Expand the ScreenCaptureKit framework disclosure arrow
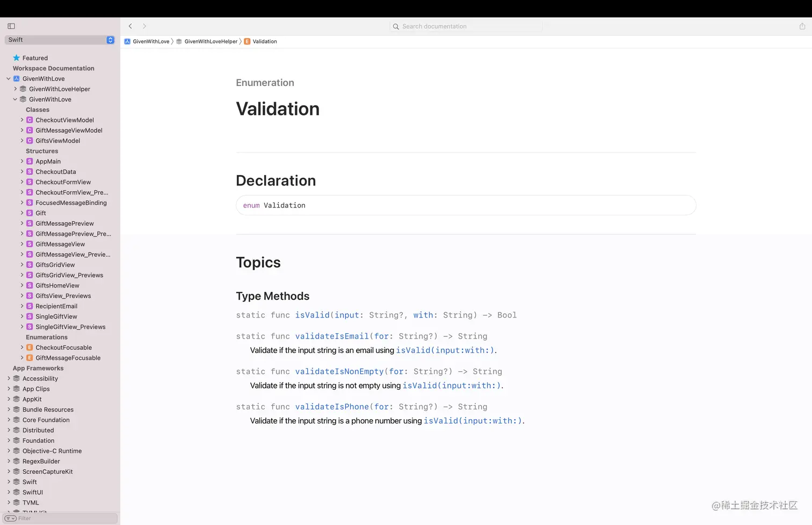Image resolution: width=812 pixels, height=525 pixels. point(9,472)
